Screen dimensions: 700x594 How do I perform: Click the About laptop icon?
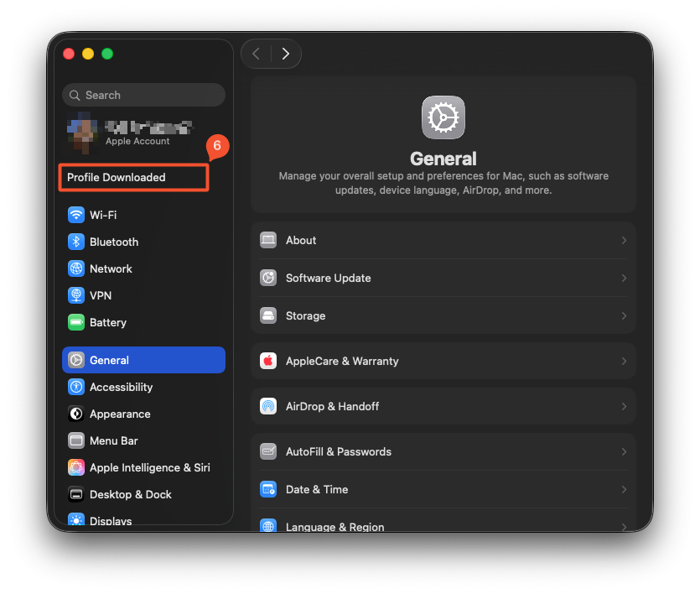[x=268, y=240]
